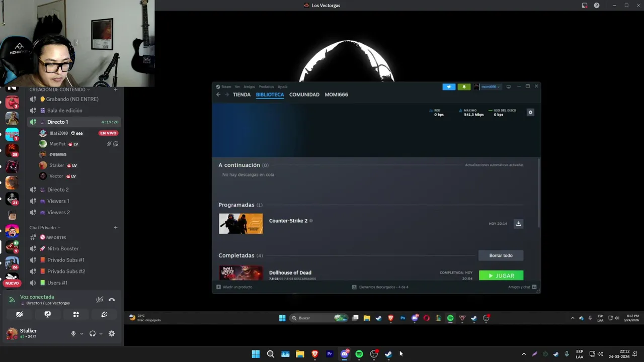This screenshot has height=362, width=644.
Task: Join the Privado Subs #1 channel
Action: (75, 260)
